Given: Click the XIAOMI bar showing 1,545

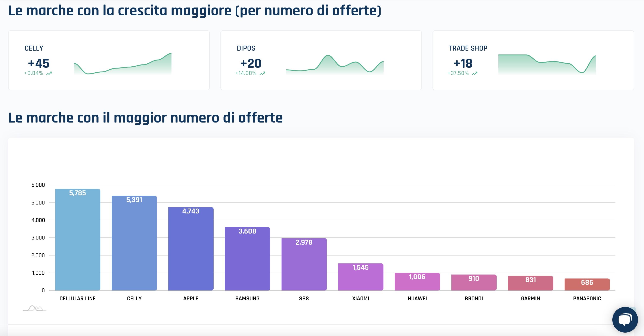Looking at the screenshot, I should click(x=360, y=277).
